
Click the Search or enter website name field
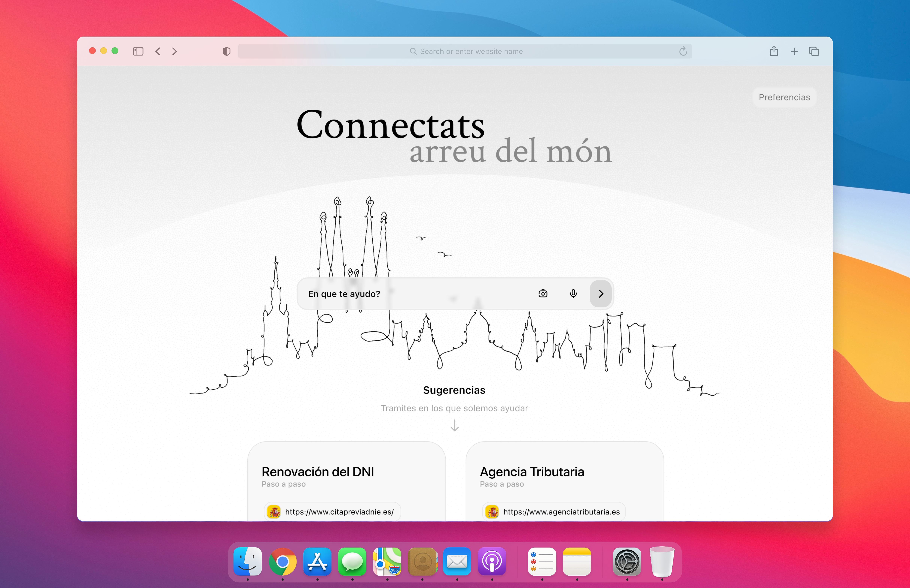coord(465,51)
